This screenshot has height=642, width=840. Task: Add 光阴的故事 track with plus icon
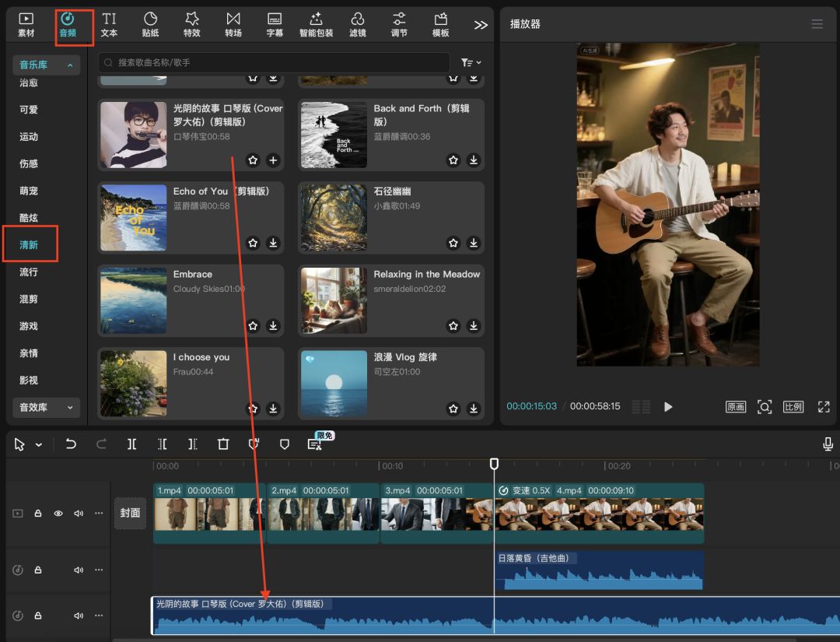pos(273,160)
